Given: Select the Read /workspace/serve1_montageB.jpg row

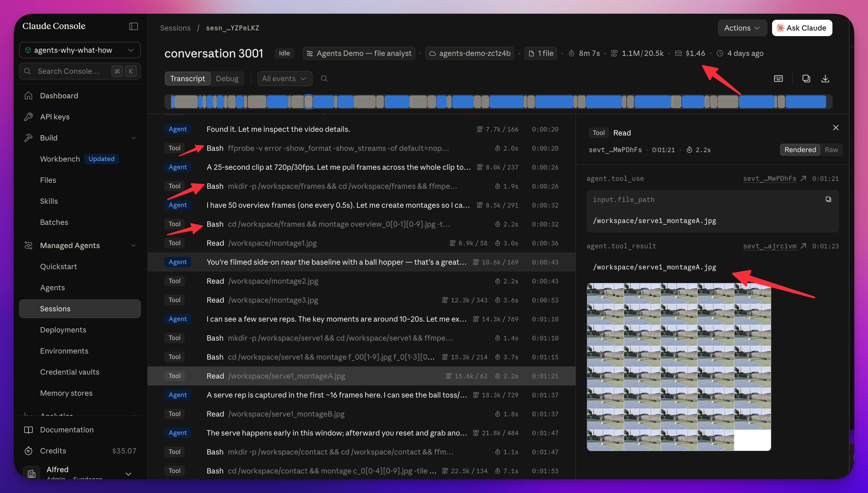Looking at the screenshot, I should click(362, 414).
